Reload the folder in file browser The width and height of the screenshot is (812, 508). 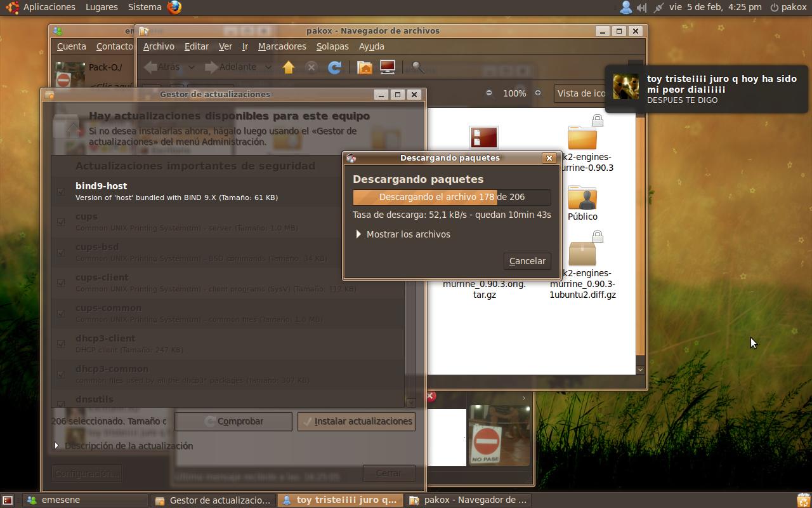[334, 67]
